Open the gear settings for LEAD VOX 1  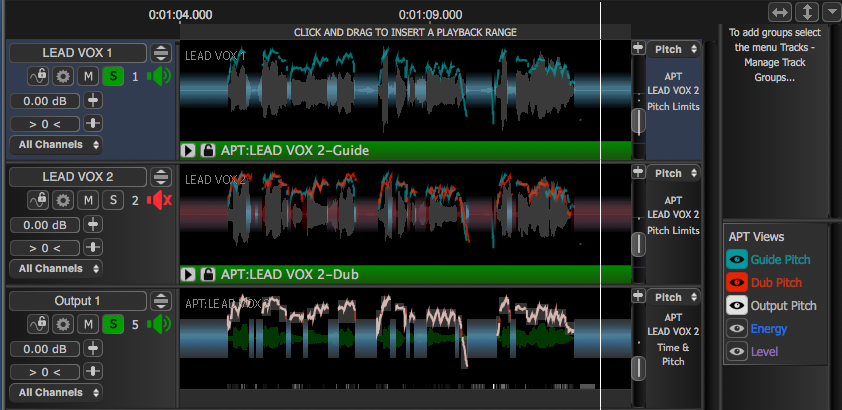coord(63,76)
